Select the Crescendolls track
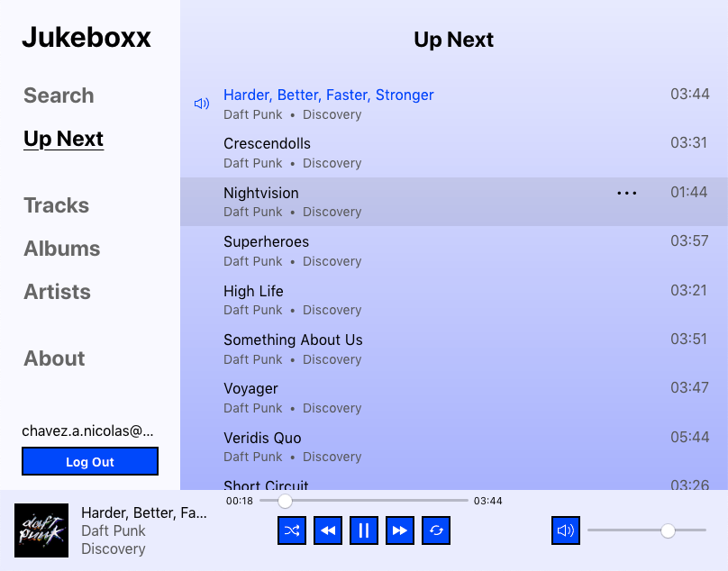Image resolution: width=728 pixels, height=571 pixels. coord(267,143)
